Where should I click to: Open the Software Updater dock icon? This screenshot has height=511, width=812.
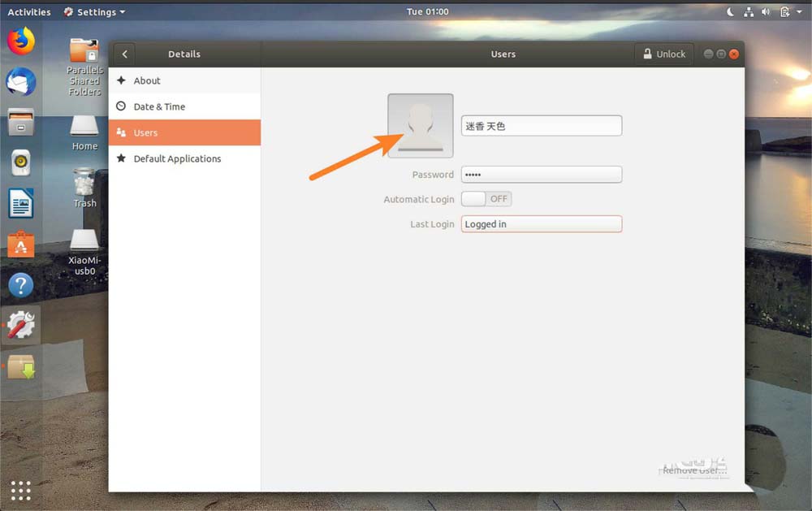21,367
